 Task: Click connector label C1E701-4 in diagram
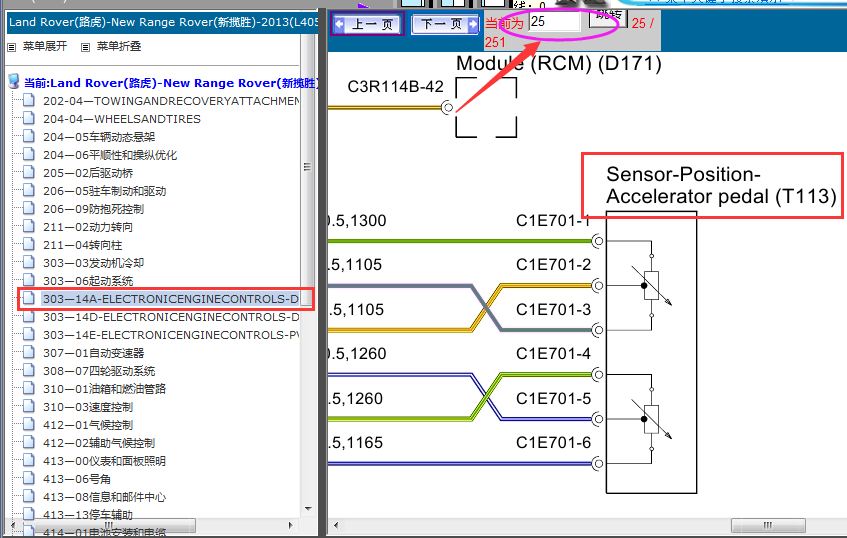553,354
